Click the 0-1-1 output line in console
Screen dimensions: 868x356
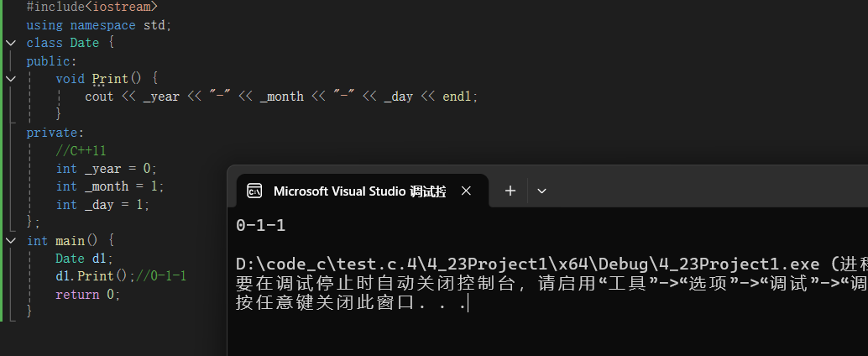(x=261, y=225)
